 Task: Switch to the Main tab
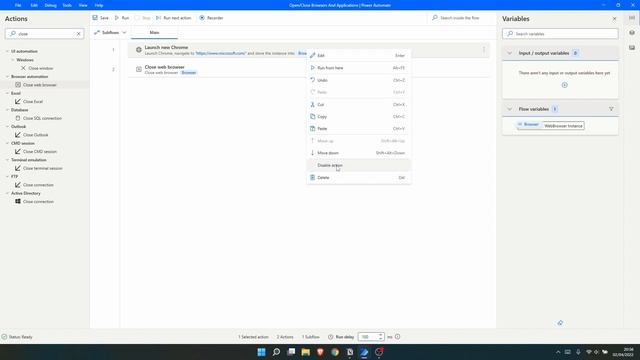coord(154,32)
